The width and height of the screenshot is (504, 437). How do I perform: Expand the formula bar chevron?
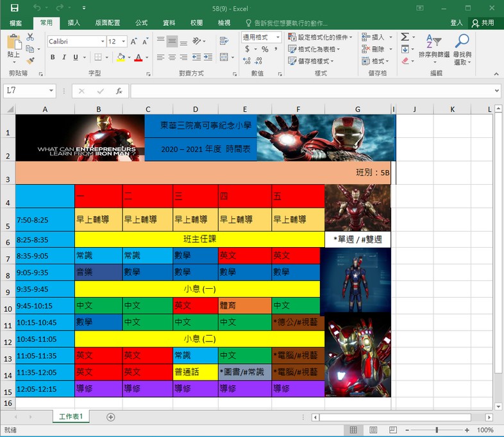coord(497,91)
